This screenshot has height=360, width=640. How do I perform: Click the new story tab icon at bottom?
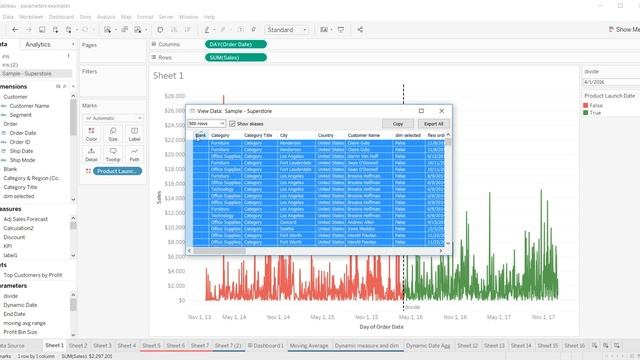click(617, 345)
